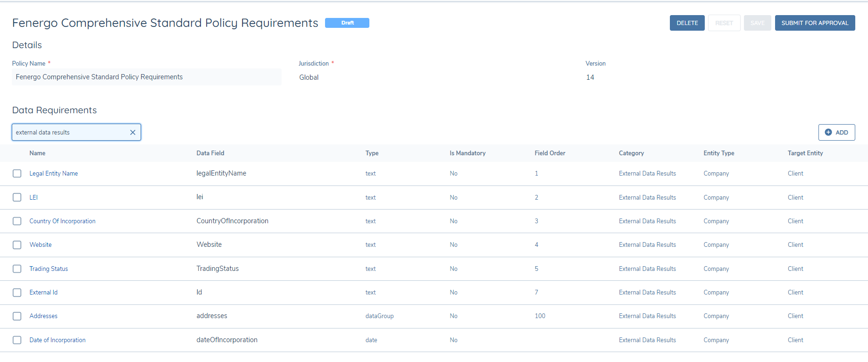Sort by the Name column header

[x=37, y=153]
